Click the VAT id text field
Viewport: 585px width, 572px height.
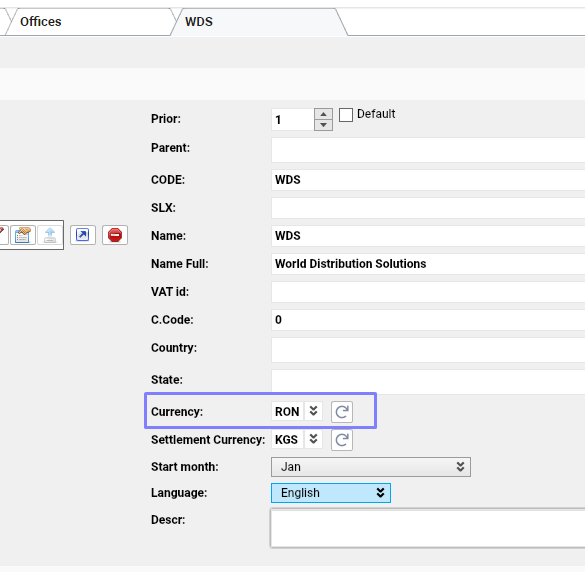coord(428,292)
